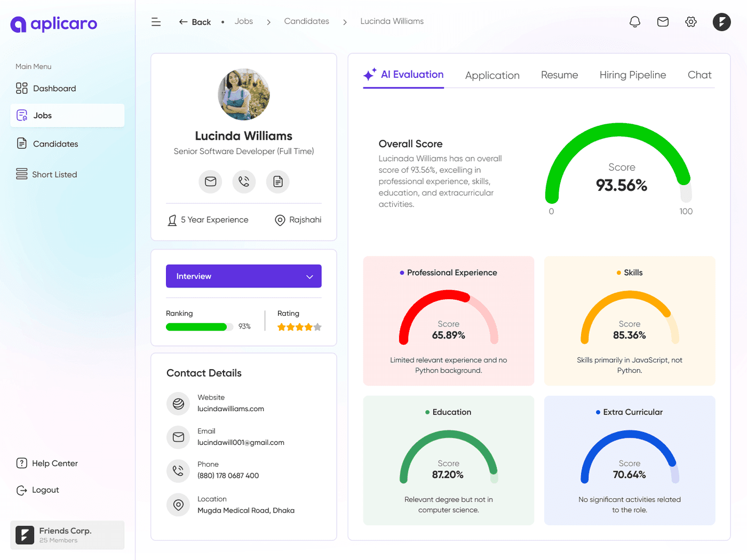747x560 pixels.
Task: Click the Lucinda Williams breadcrumb
Action: (x=392, y=21)
